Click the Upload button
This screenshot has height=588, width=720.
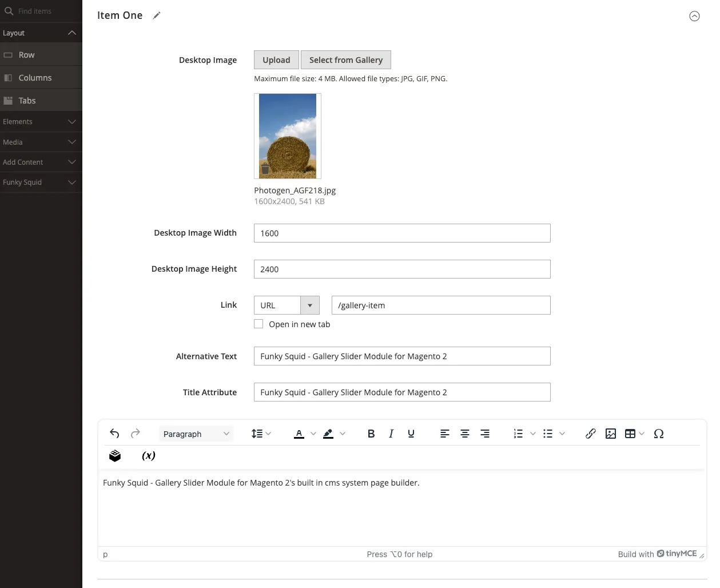click(x=276, y=60)
